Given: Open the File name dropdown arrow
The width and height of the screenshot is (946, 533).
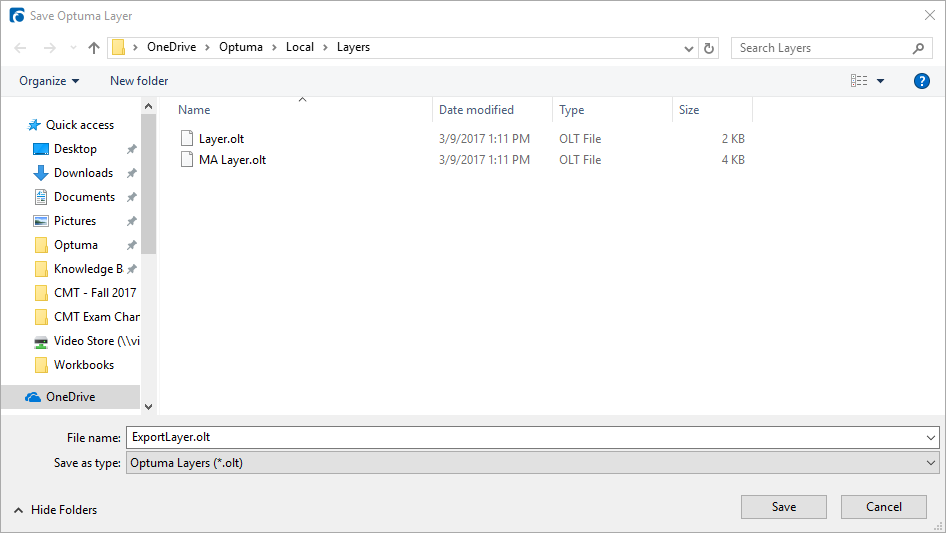Looking at the screenshot, I should [931, 438].
